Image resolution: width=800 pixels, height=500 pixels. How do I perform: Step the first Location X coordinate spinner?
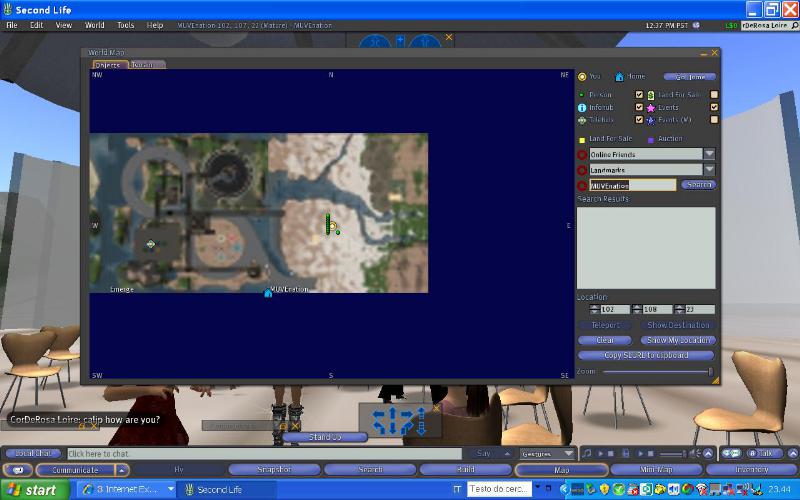click(x=595, y=309)
